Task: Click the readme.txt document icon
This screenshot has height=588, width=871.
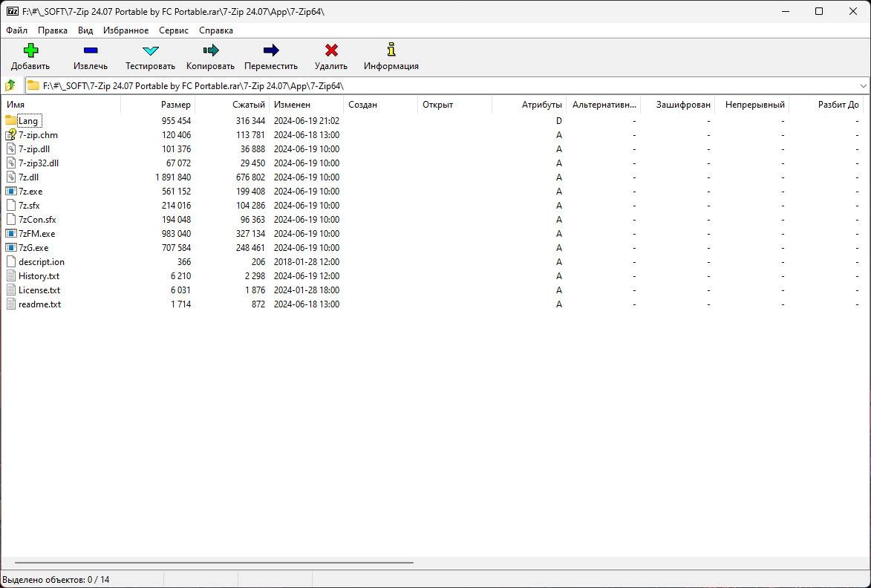Action: 10,304
